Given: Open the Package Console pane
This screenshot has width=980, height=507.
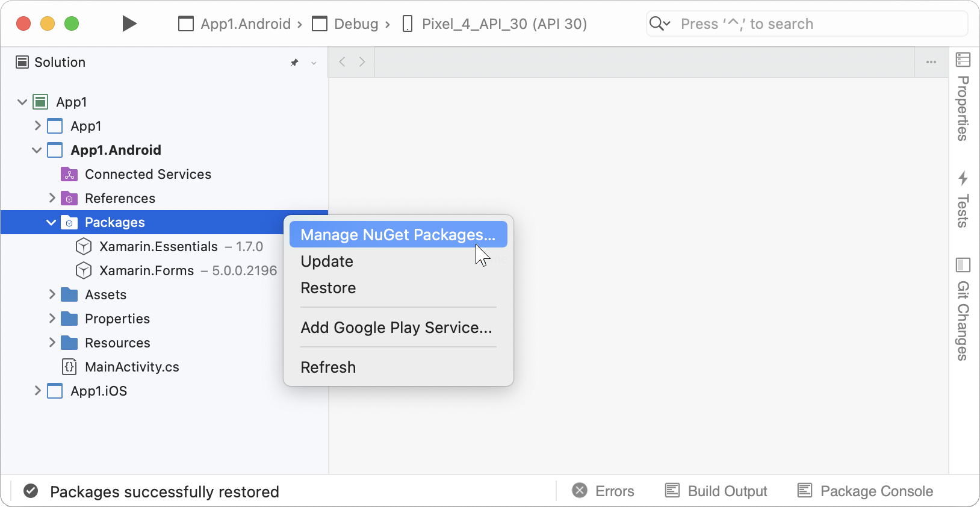Looking at the screenshot, I should (865, 491).
